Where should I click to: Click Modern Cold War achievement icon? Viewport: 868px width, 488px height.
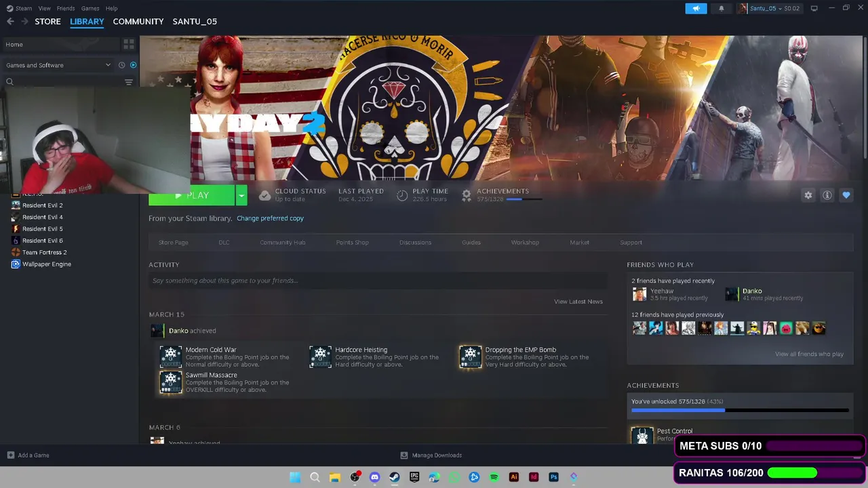[x=170, y=357]
